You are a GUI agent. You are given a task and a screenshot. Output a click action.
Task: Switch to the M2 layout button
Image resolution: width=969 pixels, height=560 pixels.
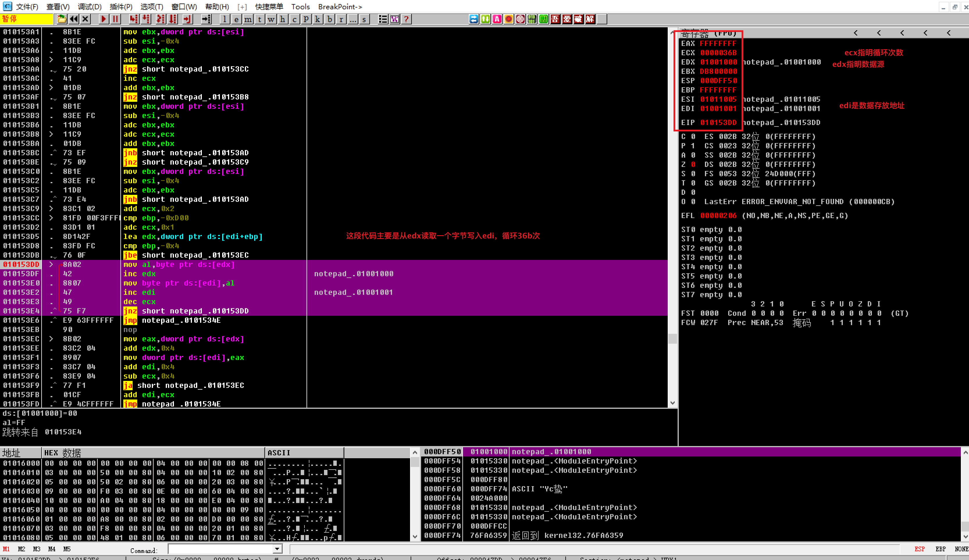click(22, 549)
